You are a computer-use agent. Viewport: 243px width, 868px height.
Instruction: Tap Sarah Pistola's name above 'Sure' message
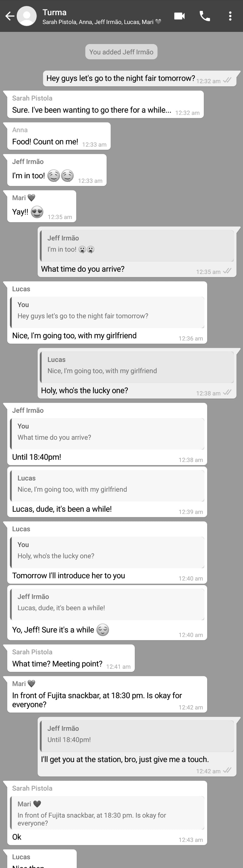33,98
